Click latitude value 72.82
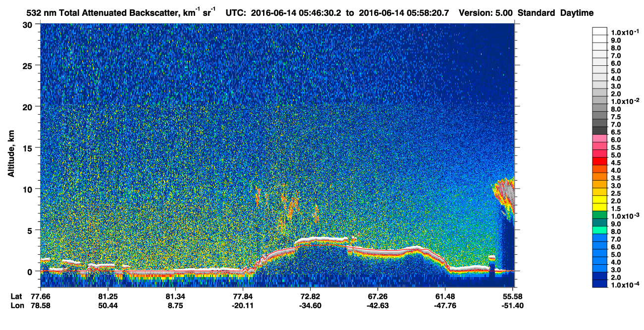 click(310, 296)
